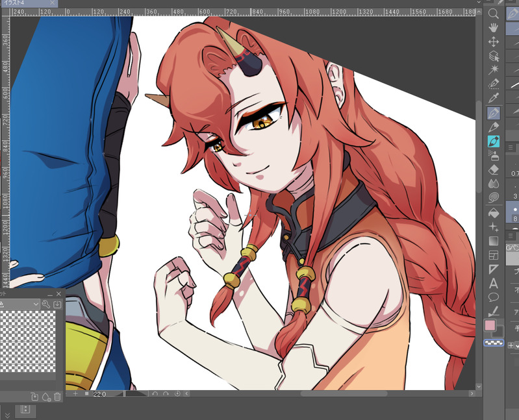
Task: Add color droplet icon in color set
Action: point(46,397)
